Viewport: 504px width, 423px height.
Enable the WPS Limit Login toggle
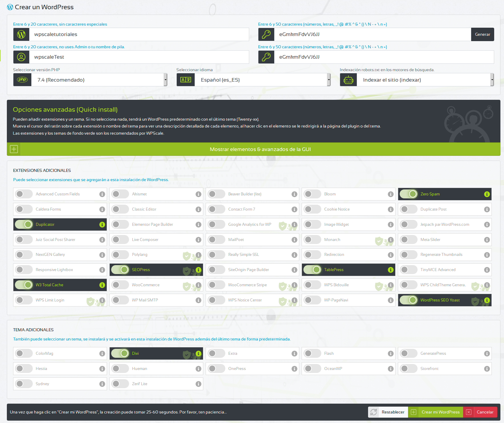[x=24, y=300]
